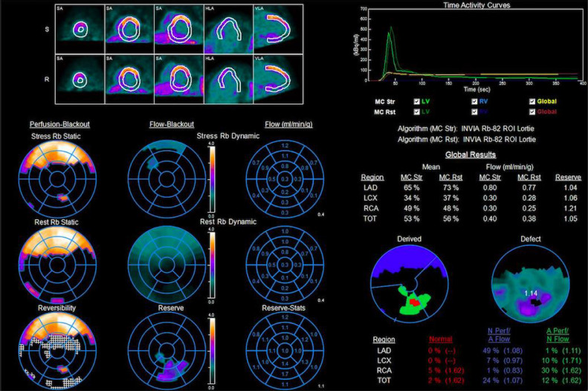This screenshot has width=588, height=391.
Task: Select the Stress Rb Dynamic flow-blackout polar map
Action: (167, 179)
